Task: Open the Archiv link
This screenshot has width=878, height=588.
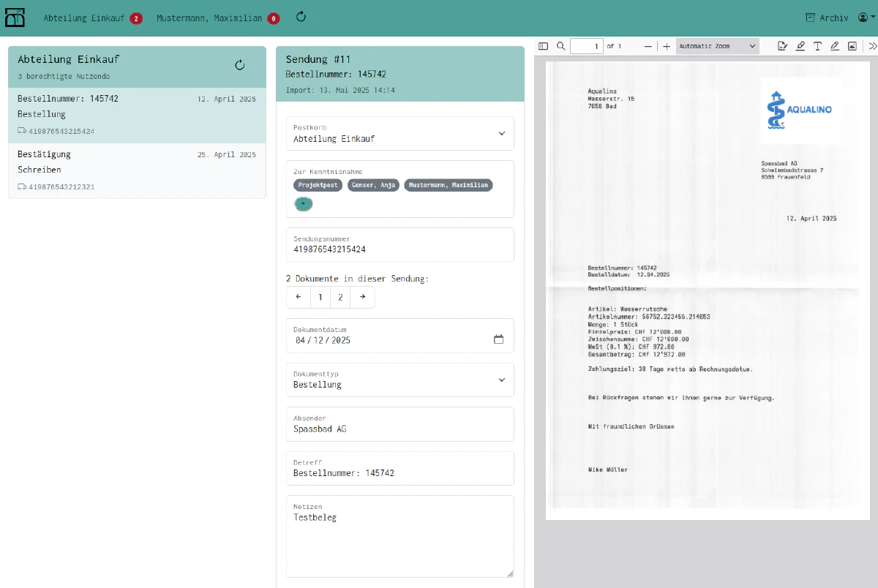Action: click(x=827, y=18)
